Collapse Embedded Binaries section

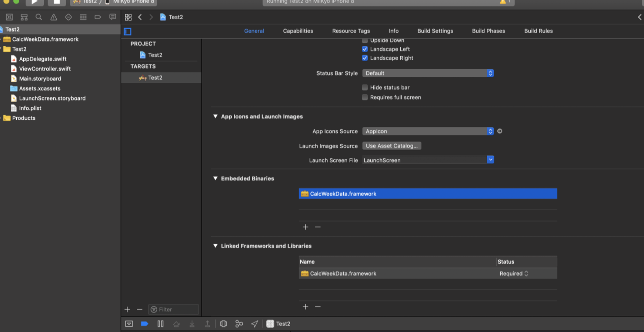(215, 178)
